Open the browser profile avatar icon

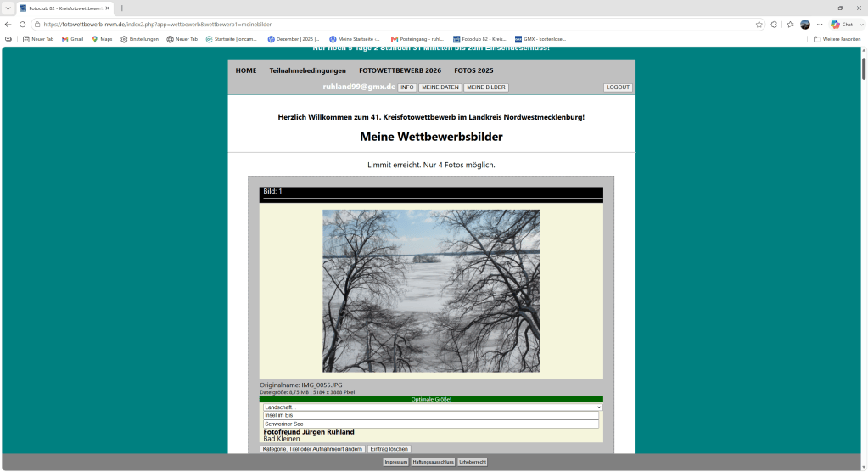tap(805, 25)
